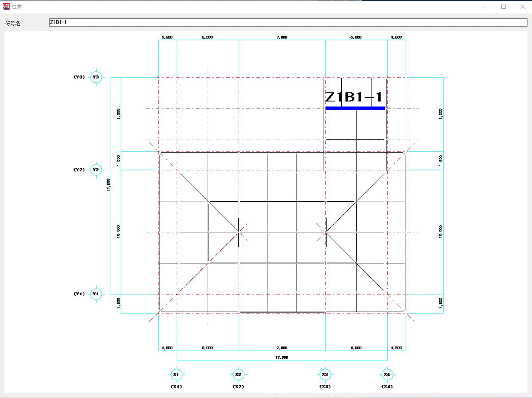The image size is (532, 398).
Task: Click the 符号名 field label
Action: point(13,24)
